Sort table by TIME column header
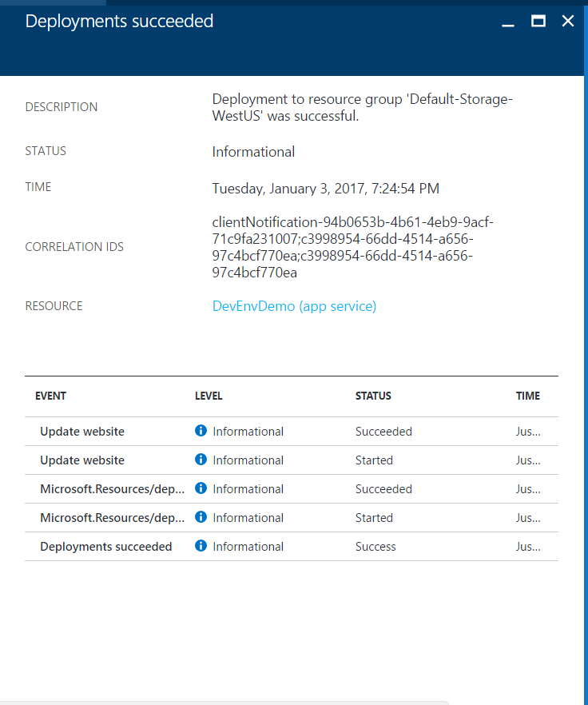This screenshot has height=705, width=588. click(x=528, y=396)
